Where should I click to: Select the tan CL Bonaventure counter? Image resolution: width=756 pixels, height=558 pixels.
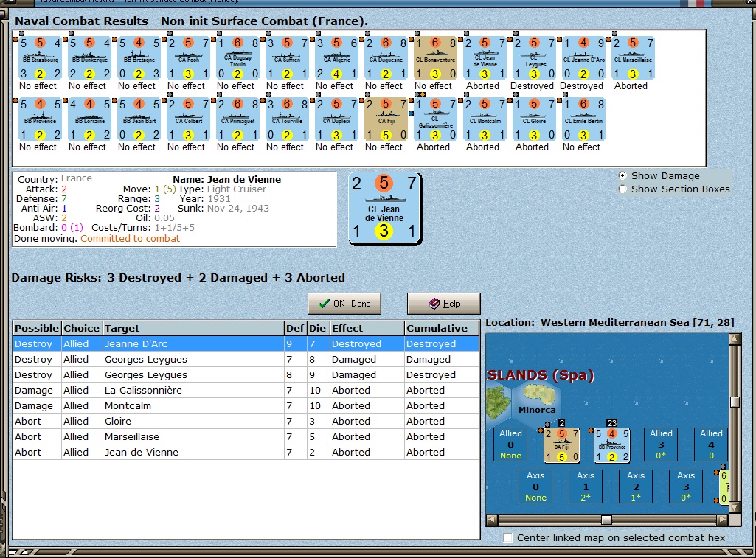[x=435, y=58]
